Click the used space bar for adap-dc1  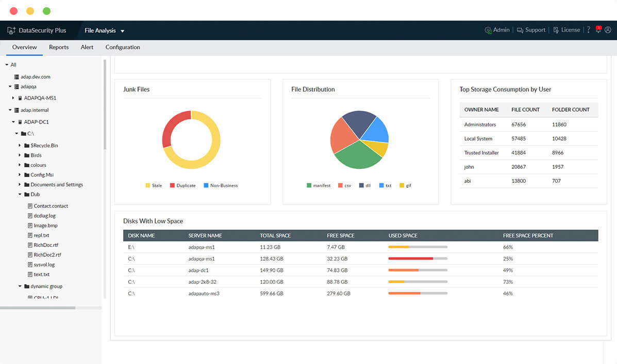tap(416, 270)
